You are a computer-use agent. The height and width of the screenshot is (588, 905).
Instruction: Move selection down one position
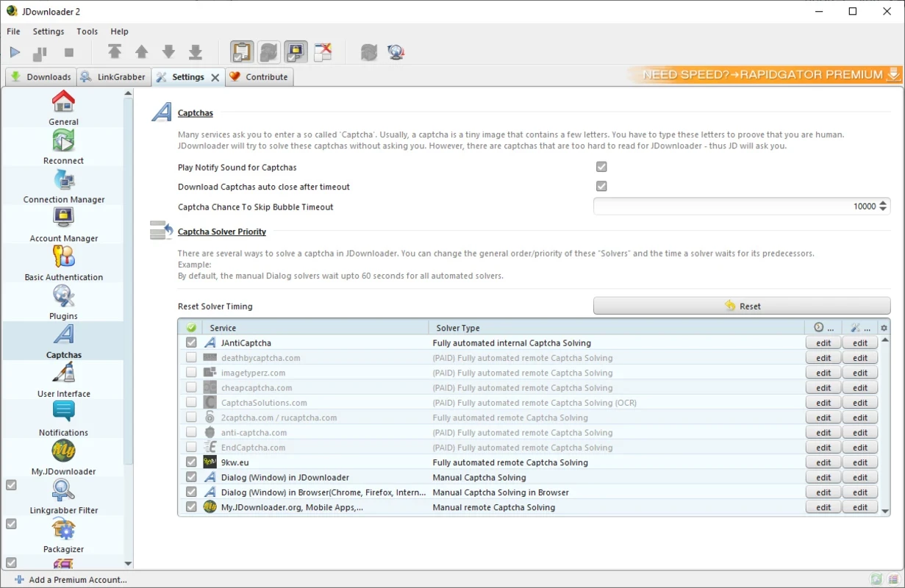[x=168, y=52]
